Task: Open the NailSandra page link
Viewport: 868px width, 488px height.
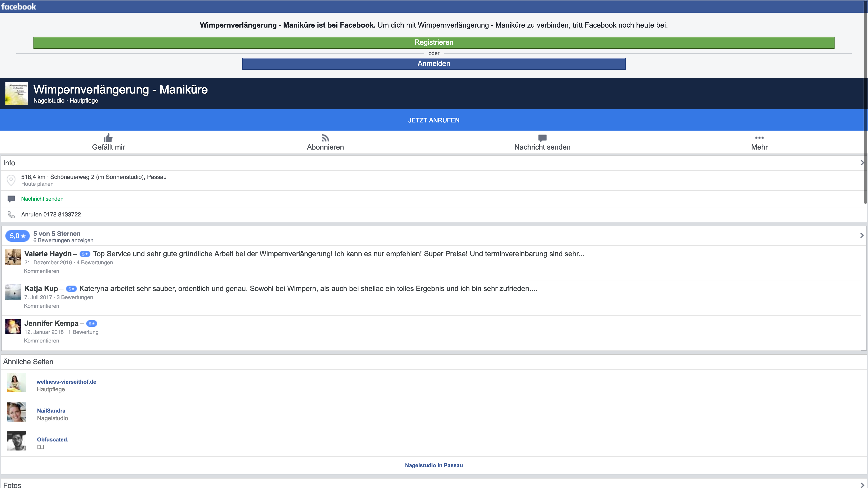Action: [51, 411]
